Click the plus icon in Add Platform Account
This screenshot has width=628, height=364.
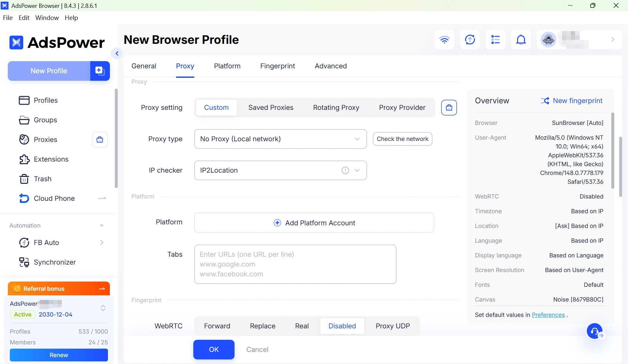click(x=277, y=223)
